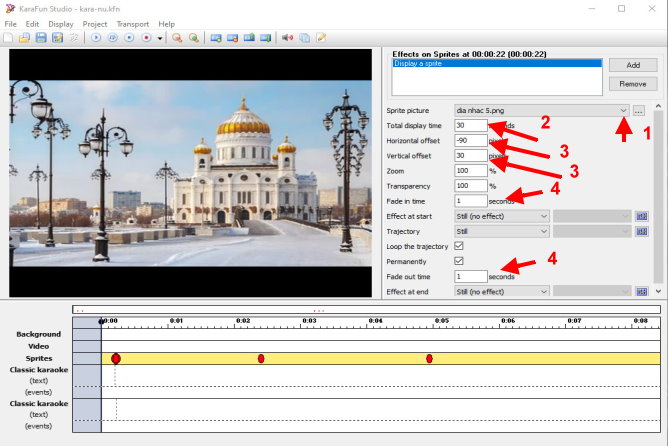
Task: Click the red speaker audio icon
Action: tap(287, 38)
